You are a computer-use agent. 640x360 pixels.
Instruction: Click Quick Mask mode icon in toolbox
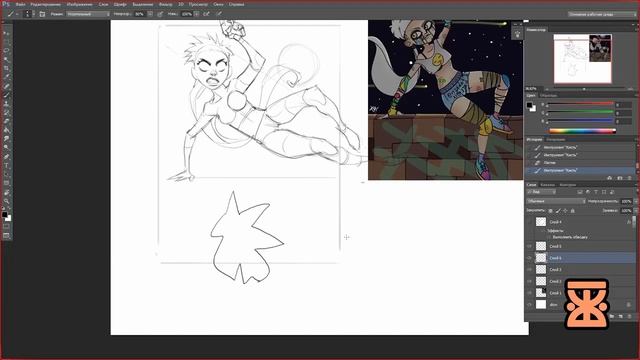click(x=6, y=227)
